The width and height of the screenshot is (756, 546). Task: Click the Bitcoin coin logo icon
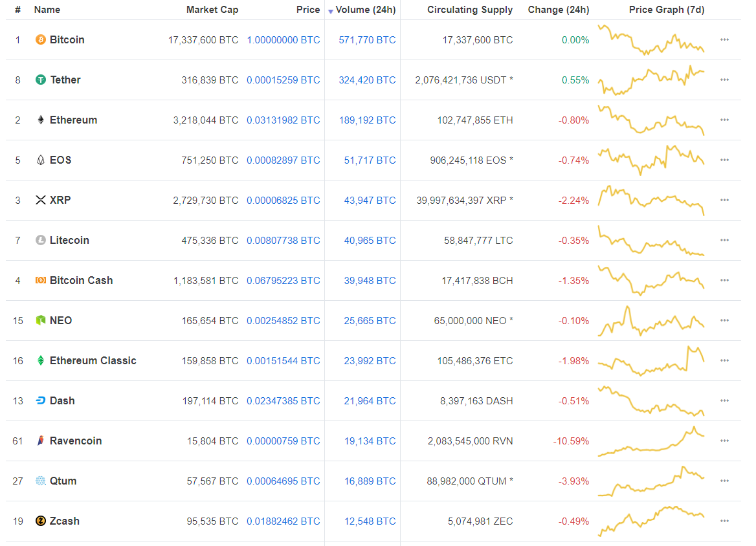tap(41, 39)
